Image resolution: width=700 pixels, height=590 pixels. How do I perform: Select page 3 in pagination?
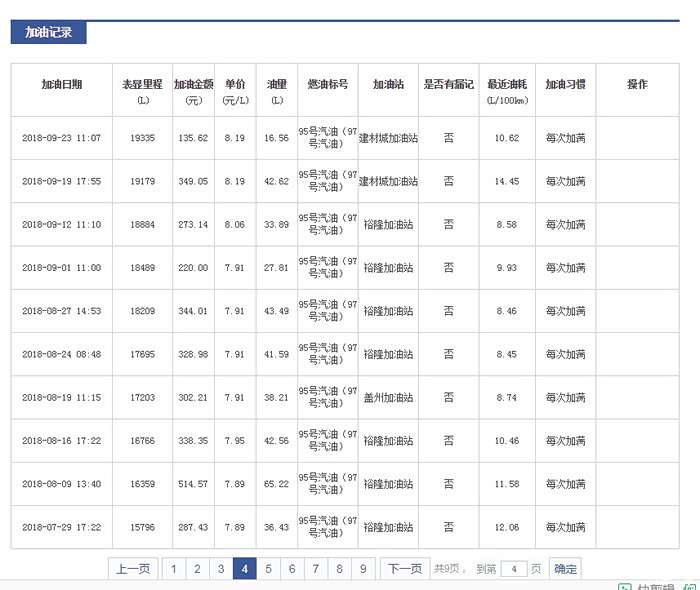pyautogui.click(x=221, y=569)
